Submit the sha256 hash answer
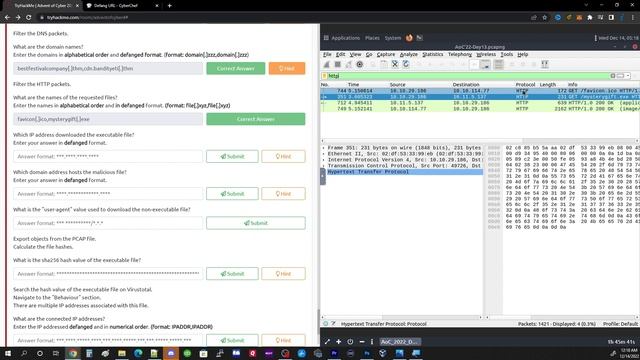640x360 pixels. (x=232, y=273)
